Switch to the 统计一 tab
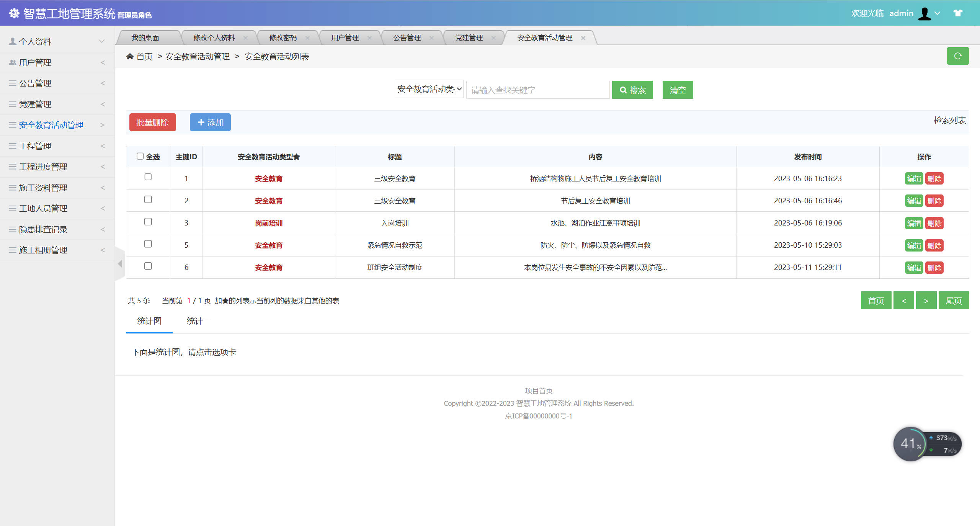 point(199,321)
